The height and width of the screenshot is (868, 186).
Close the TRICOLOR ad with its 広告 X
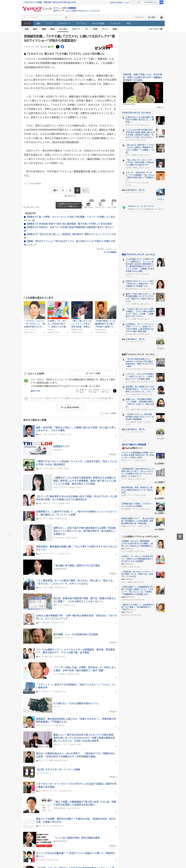click(115, 454)
